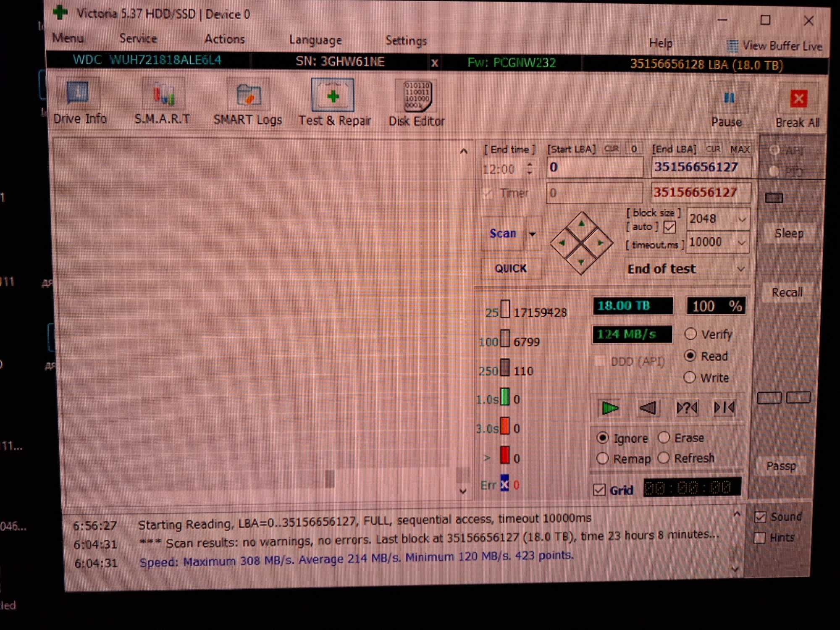Open the Settings menu
The image size is (840, 630).
coord(406,41)
